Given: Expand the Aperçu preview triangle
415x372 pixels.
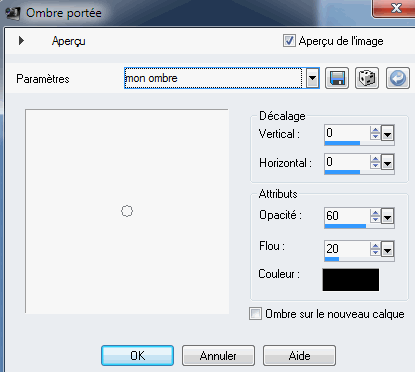Looking at the screenshot, I should pos(21,41).
